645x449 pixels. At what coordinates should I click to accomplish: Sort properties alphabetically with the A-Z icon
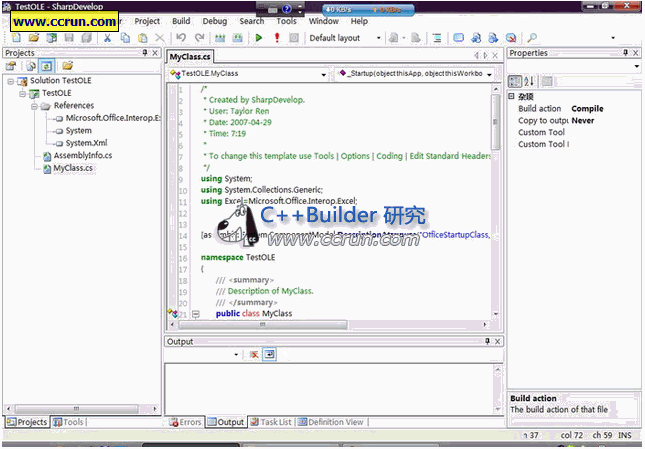[x=529, y=81]
